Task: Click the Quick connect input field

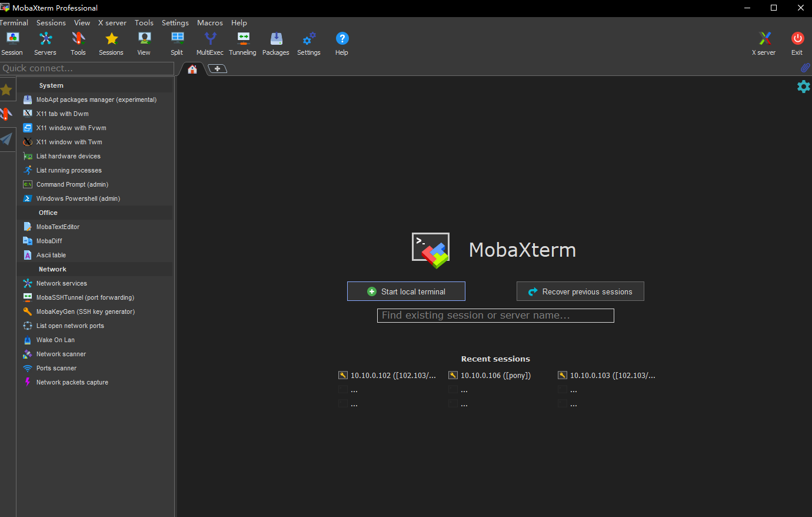Action: pyautogui.click(x=87, y=68)
